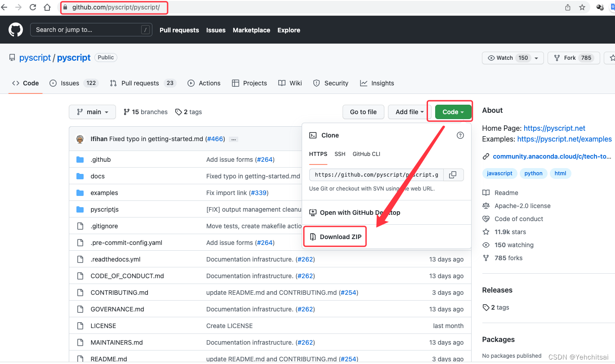The width and height of the screenshot is (615, 364).
Task: Bookmark this page with the star icon
Action: [582, 7]
